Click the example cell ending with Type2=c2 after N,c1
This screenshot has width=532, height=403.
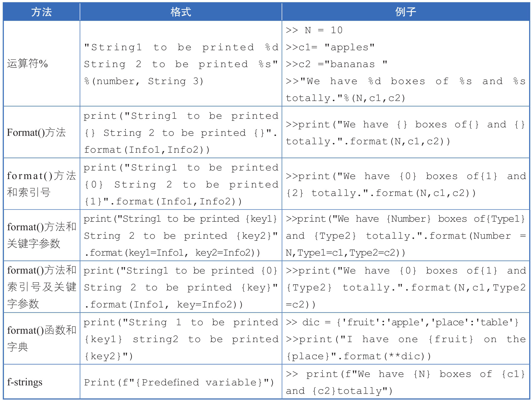tap(406, 287)
